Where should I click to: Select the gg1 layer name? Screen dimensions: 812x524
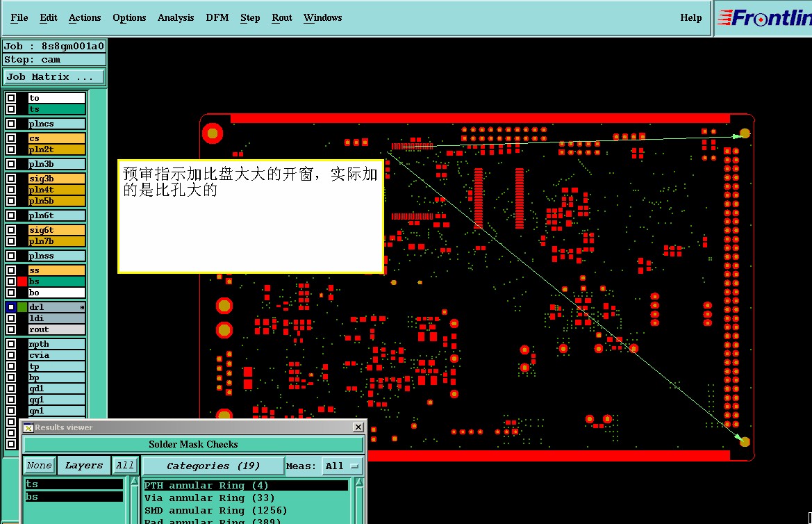tap(56, 400)
